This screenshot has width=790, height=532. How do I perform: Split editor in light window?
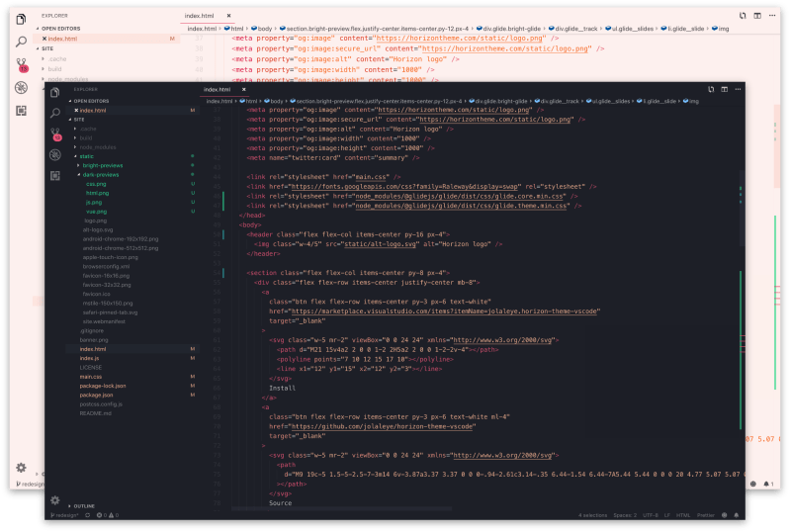tap(757, 16)
